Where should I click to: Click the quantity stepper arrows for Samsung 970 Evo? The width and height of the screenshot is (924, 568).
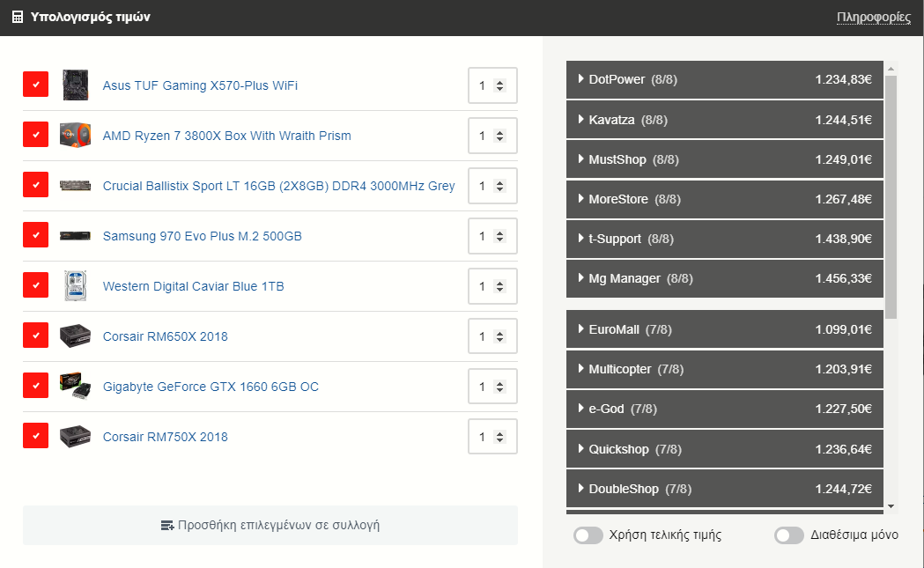[499, 236]
